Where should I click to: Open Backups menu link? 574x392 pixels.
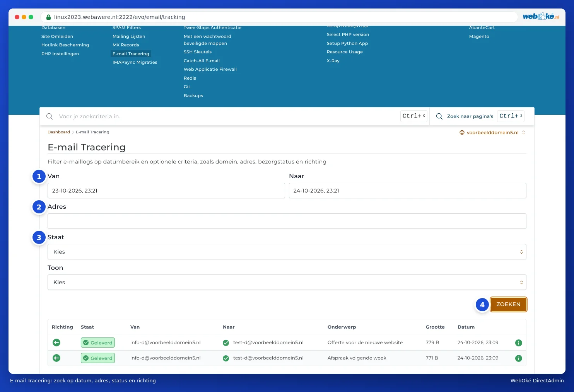193,95
